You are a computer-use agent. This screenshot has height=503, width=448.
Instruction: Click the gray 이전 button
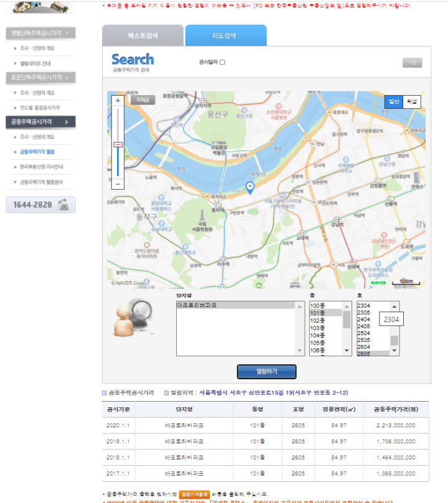[x=413, y=63]
